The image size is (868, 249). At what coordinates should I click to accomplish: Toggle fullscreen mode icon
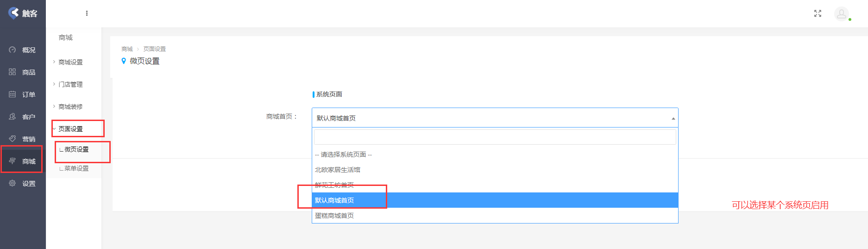point(818,13)
